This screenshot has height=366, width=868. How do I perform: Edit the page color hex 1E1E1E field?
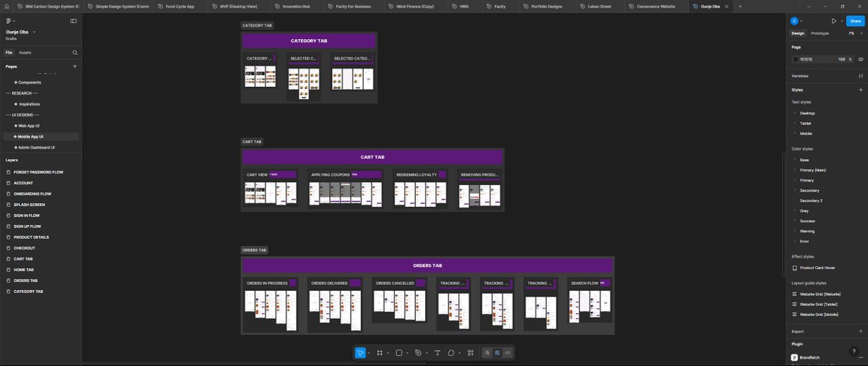806,59
